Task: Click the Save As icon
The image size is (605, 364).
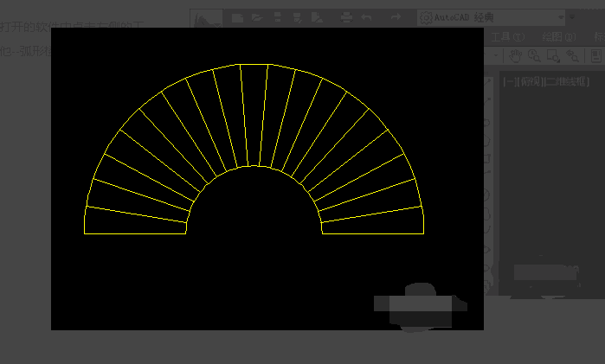Action: point(298,17)
